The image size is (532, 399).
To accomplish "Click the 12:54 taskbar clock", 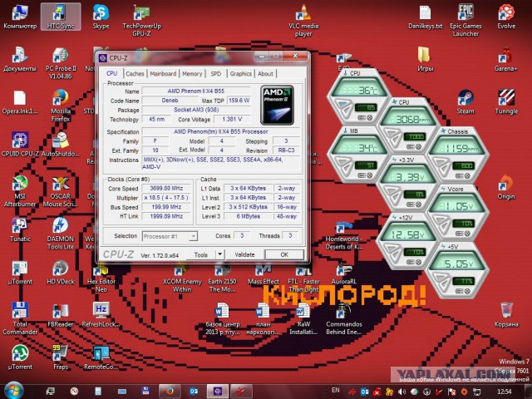I will pyautogui.click(x=505, y=392).
